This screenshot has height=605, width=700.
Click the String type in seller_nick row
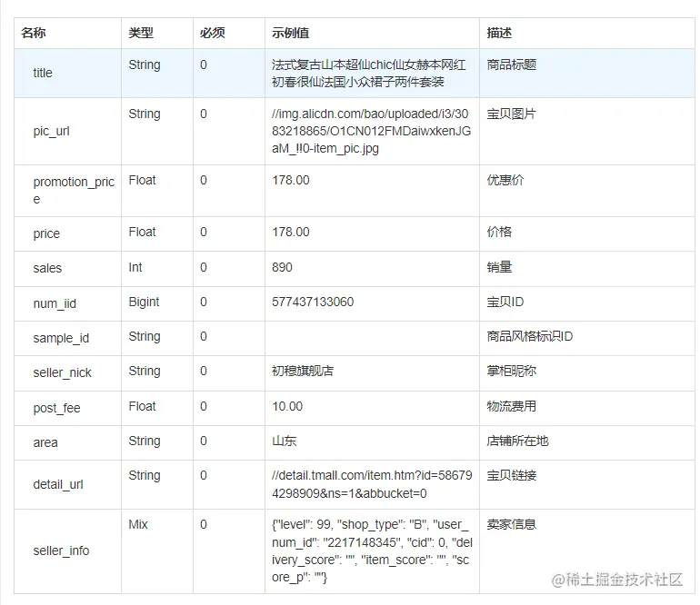(145, 372)
